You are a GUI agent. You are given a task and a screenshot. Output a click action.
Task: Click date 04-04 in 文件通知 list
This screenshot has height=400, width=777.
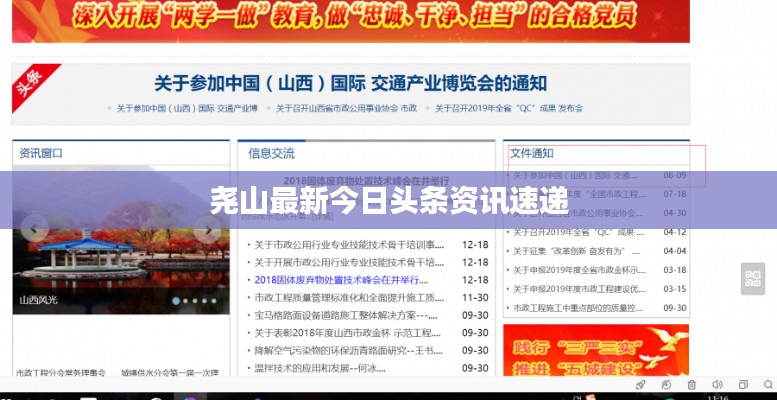coord(675,251)
